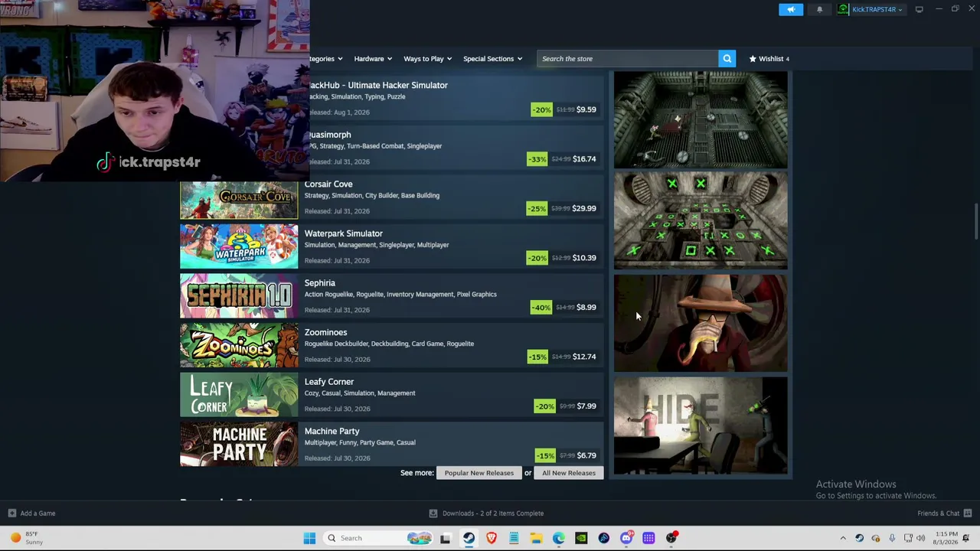Click the KickTRAPST4R profile avatar
The image size is (980, 551).
tap(843, 9)
